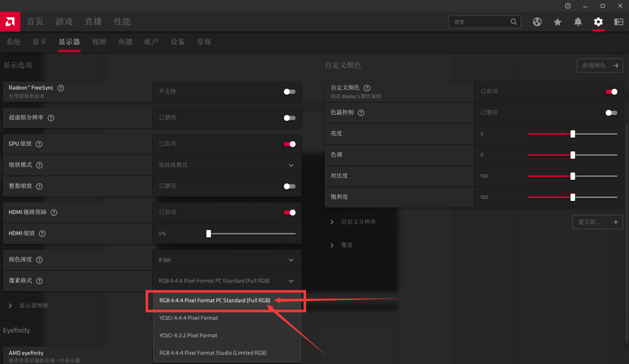This screenshot has height=364, width=629.
Task: Switch to 常规 tab
Action: click(x=204, y=42)
